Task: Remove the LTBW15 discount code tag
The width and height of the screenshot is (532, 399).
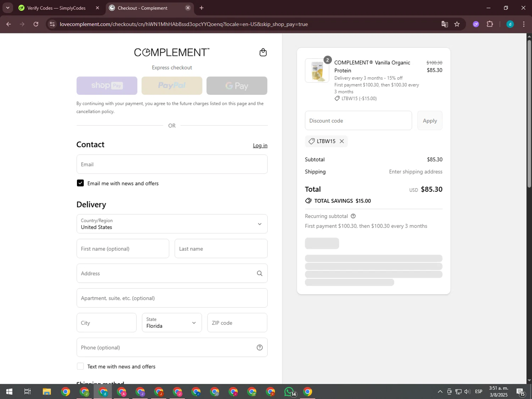Action: tap(342, 141)
